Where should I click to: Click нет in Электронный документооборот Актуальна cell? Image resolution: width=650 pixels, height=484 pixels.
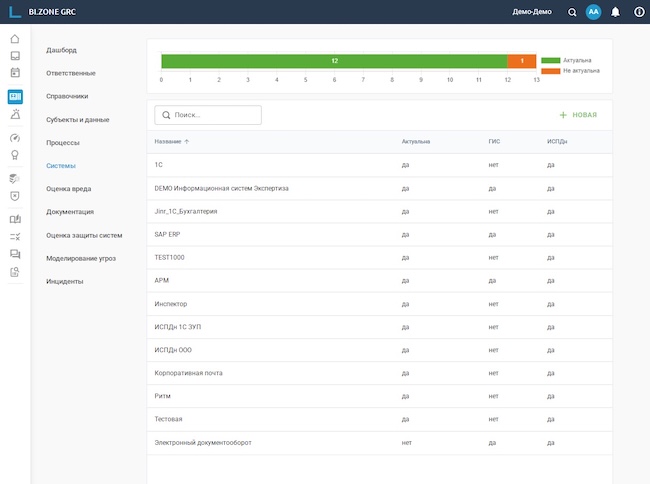(407, 443)
